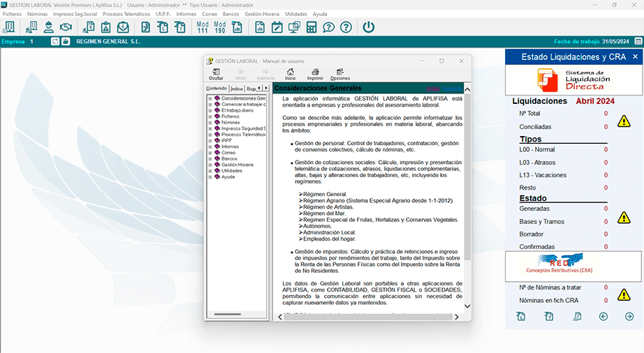Expand the Gestión Horaria help tree node

point(210,165)
